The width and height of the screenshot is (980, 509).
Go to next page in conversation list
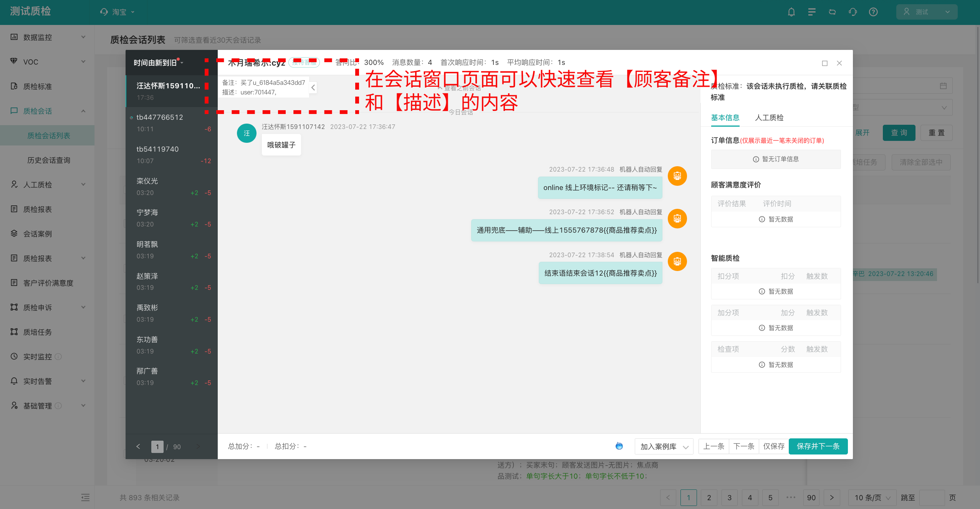(198, 446)
